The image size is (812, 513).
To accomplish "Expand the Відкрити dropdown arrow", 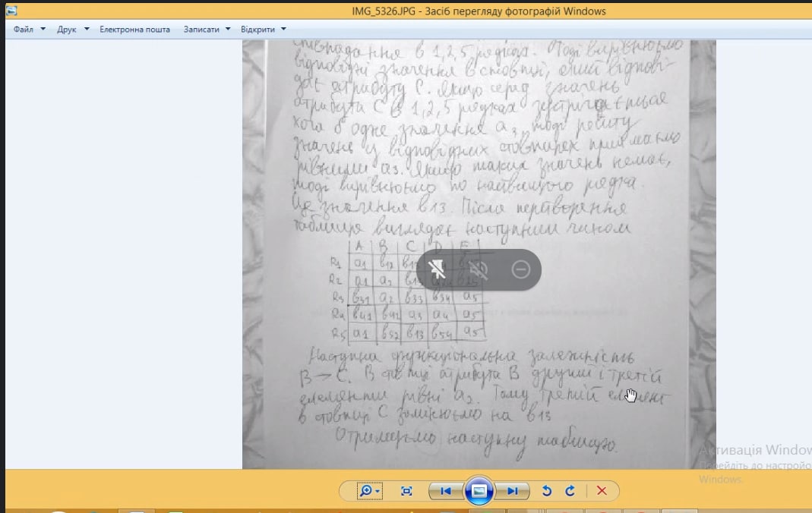I will point(283,29).
